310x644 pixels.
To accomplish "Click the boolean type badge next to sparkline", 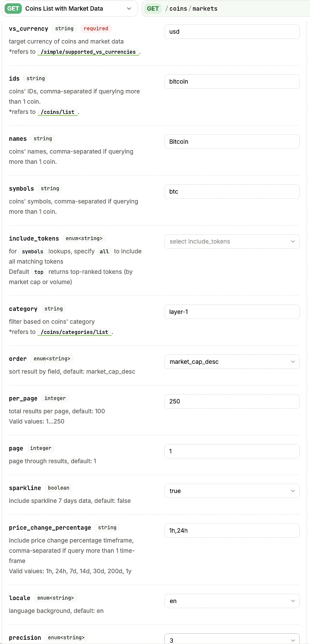I will (x=58, y=488).
